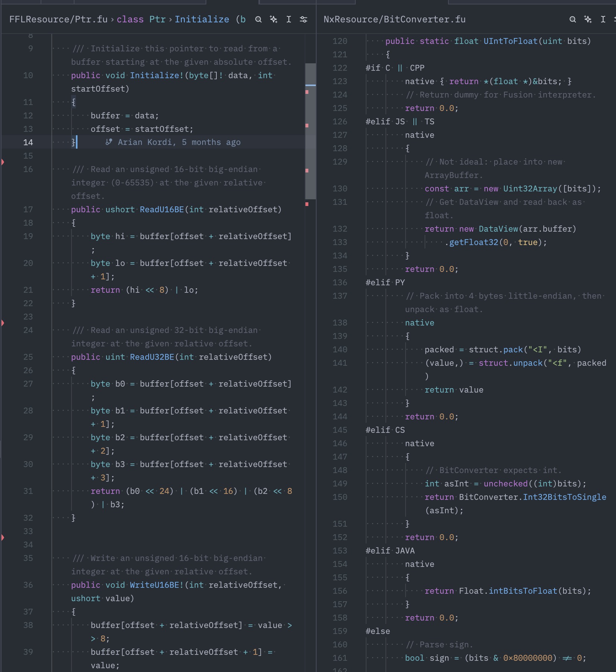616x672 pixels.
Task: Toggle the selections cursor icon in Ptr.fu toolbar
Action: [289, 19]
